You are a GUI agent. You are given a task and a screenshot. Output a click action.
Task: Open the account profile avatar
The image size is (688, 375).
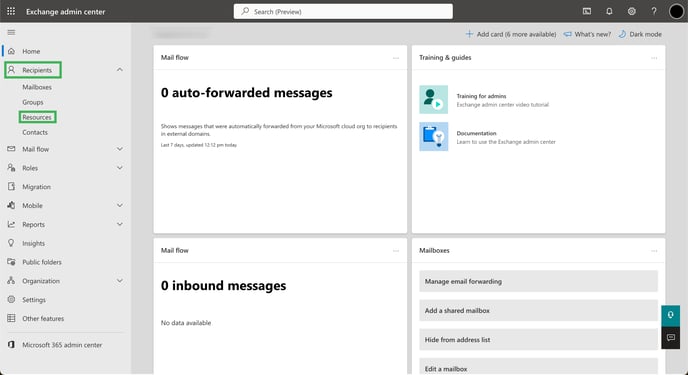(x=676, y=11)
